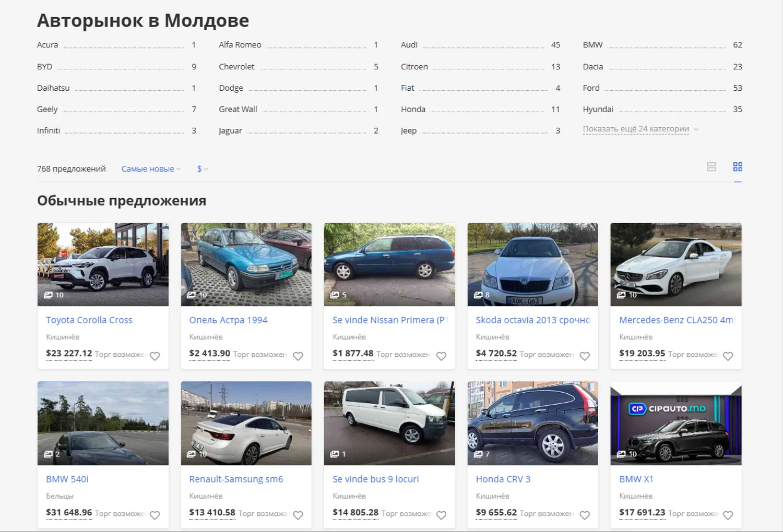The image size is (783, 532).
Task: Favorite the Toyota Corolla Cross listing
Action: coord(155,356)
